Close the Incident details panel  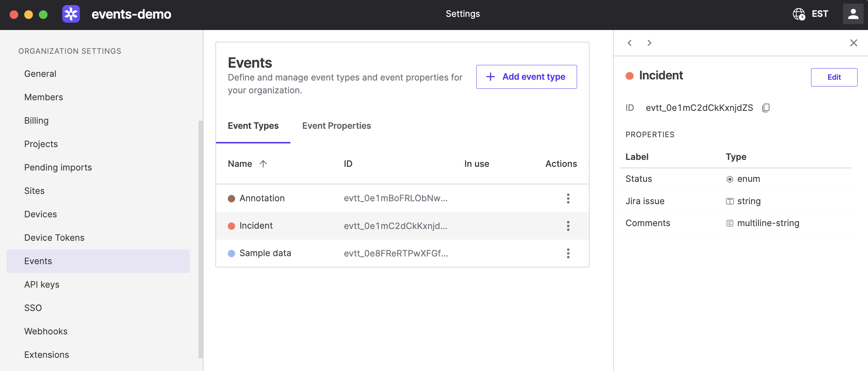tap(854, 43)
